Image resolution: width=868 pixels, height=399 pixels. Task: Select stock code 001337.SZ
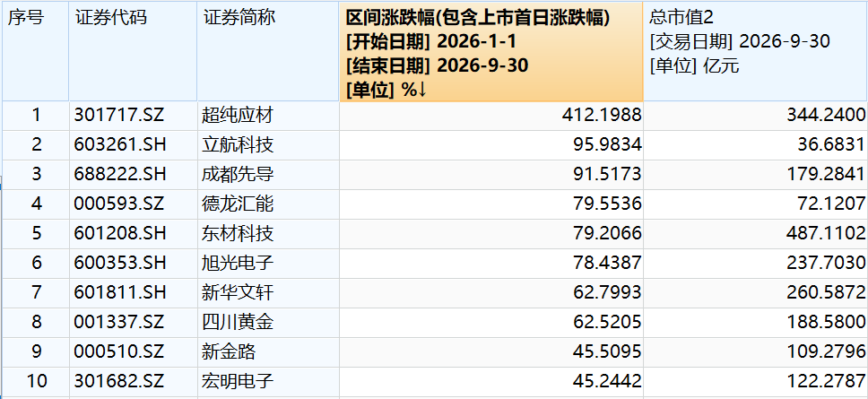pos(119,322)
